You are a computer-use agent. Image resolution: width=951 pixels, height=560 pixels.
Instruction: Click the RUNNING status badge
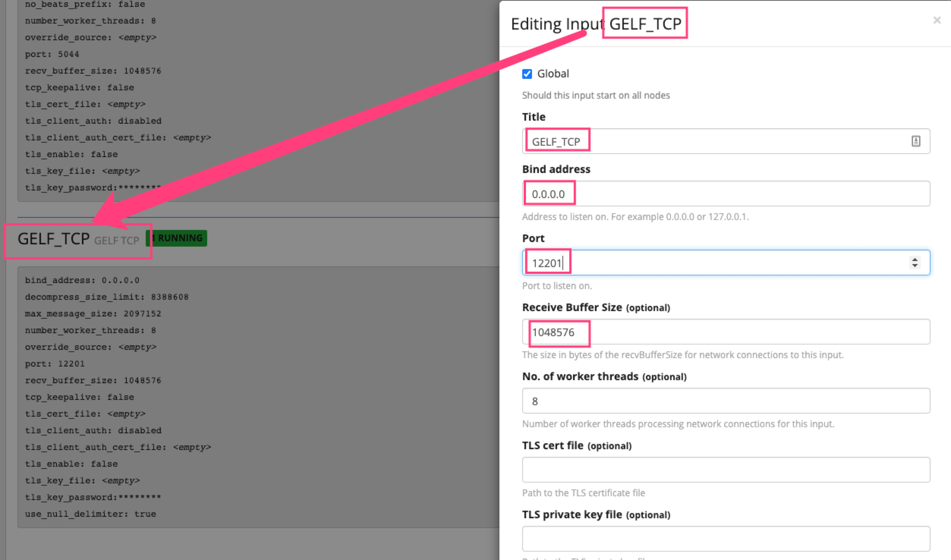click(x=176, y=238)
